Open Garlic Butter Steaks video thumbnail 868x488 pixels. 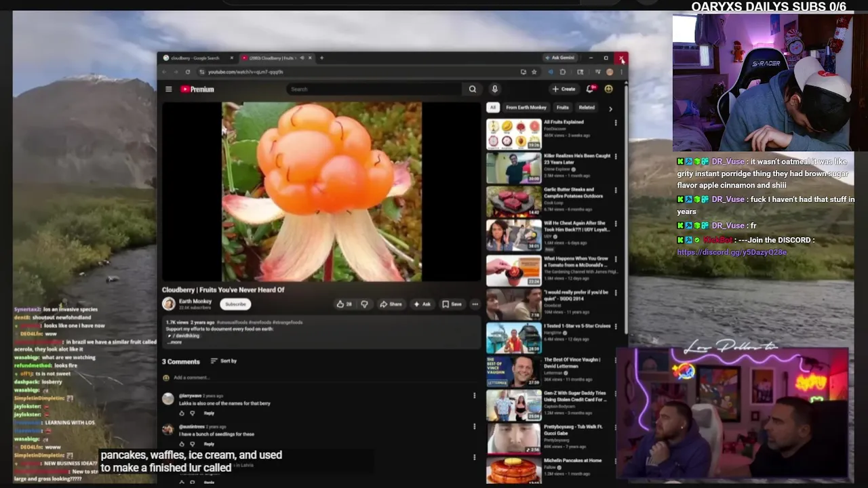click(514, 202)
